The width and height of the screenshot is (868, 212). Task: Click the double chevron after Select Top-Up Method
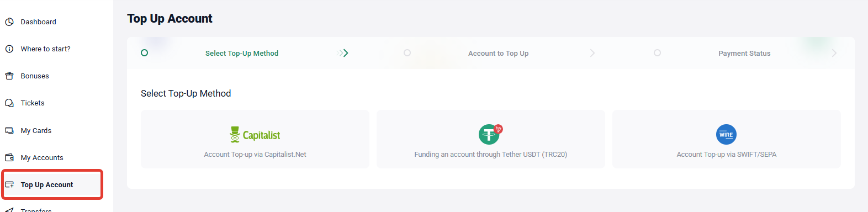343,53
